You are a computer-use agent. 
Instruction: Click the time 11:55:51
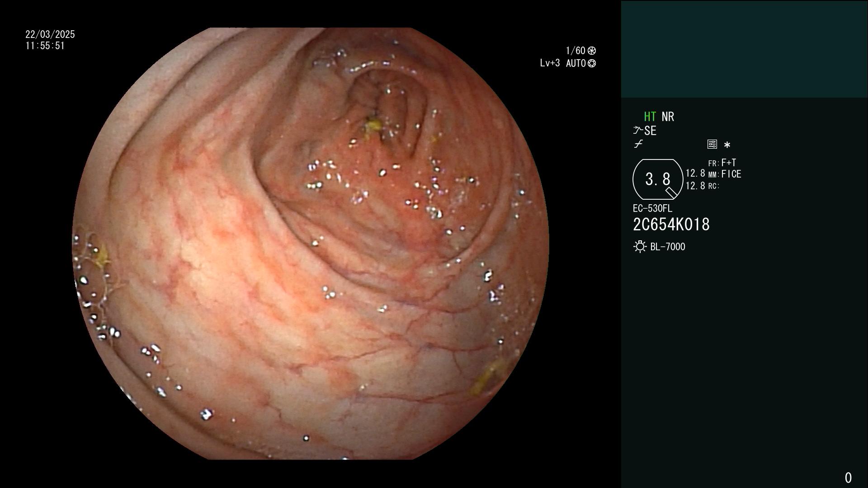pos(45,46)
